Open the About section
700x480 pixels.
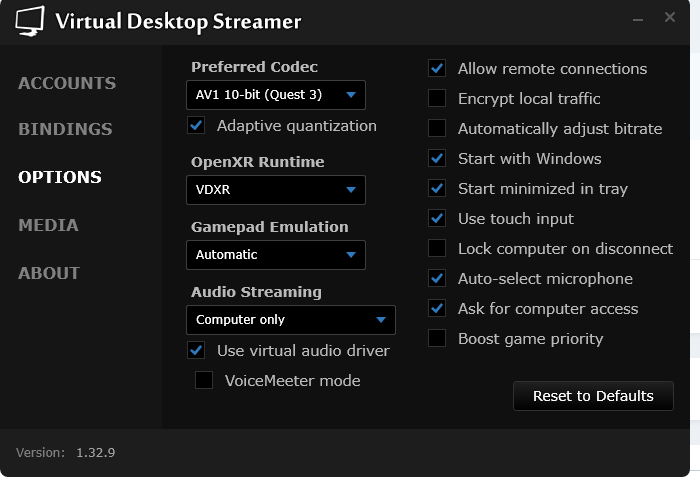tap(49, 273)
